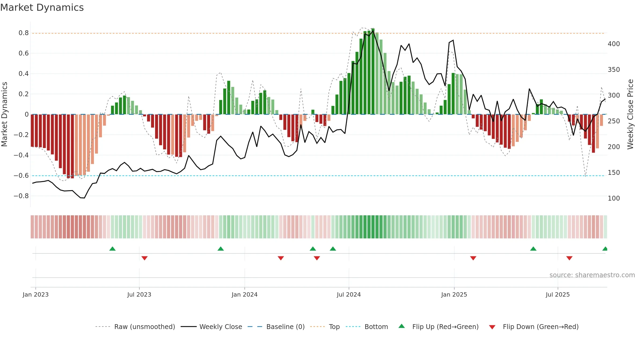Screen dimensions: 644x362
Task: Click the Jan 2023 axis label
Action: [36, 294]
